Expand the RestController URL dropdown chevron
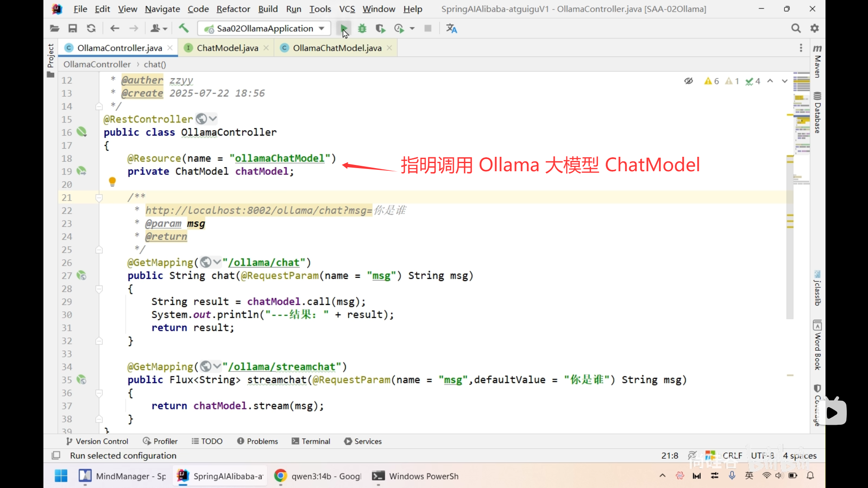The image size is (868, 488). [x=213, y=119]
